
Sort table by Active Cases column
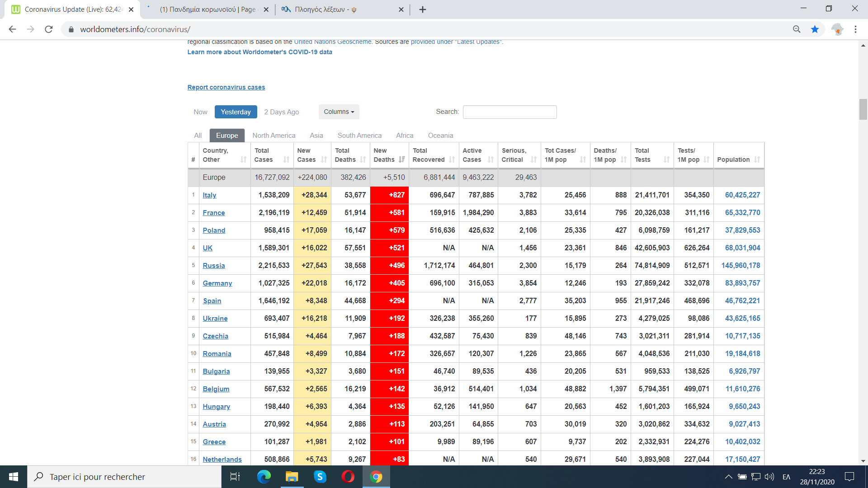[x=478, y=155]
